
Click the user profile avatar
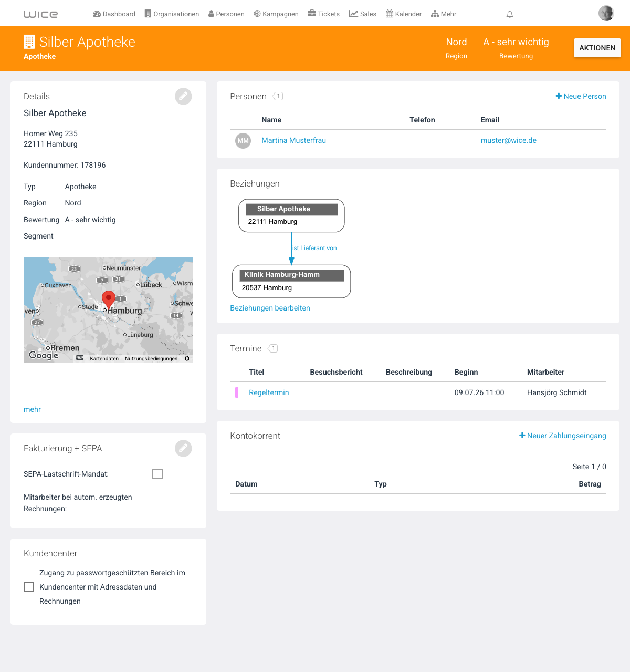tap(606, 13)
